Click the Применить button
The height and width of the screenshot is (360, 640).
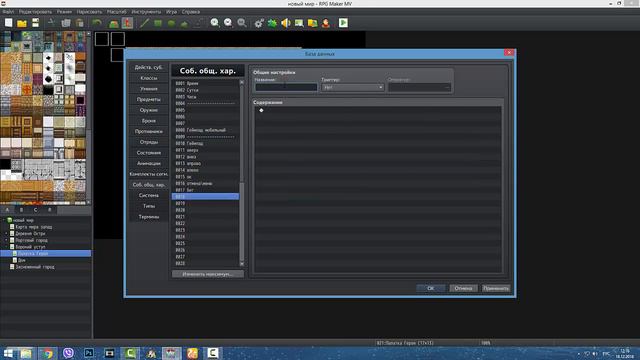(496, 288)
